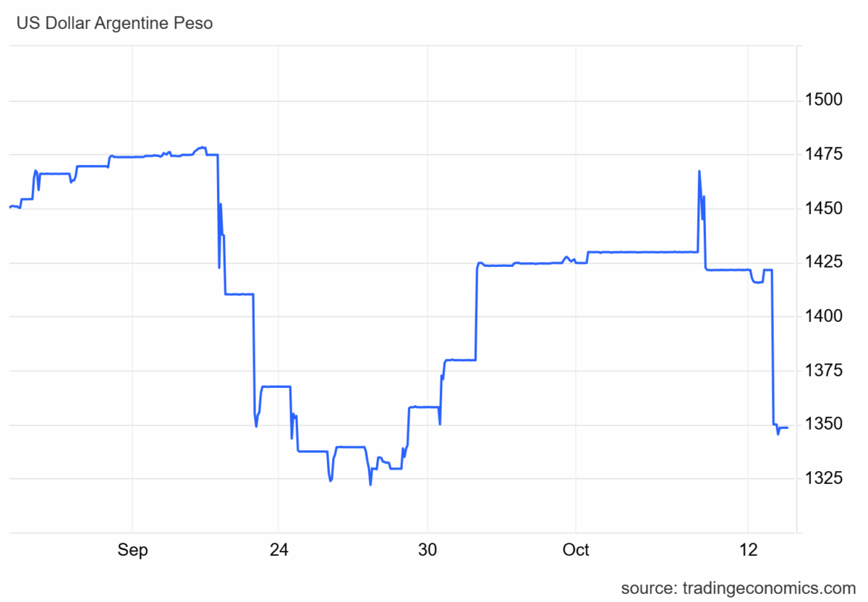Select the 1500 y-axis label

coord(823,100)
